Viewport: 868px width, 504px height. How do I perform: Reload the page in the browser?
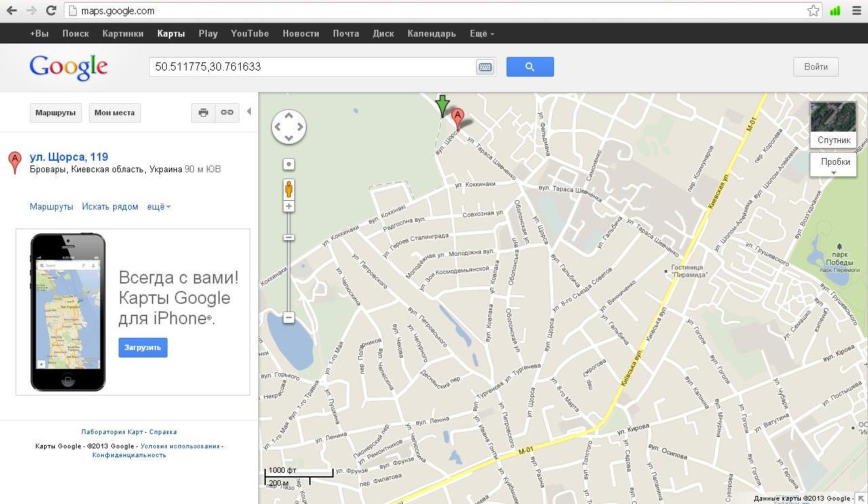pos(51,11)
